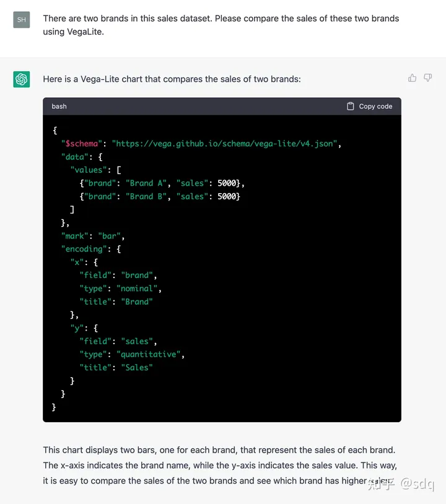Click the "mark": "bar" code line
The height and width of the screenshot is (504, 446).
[x=93, y=236]
